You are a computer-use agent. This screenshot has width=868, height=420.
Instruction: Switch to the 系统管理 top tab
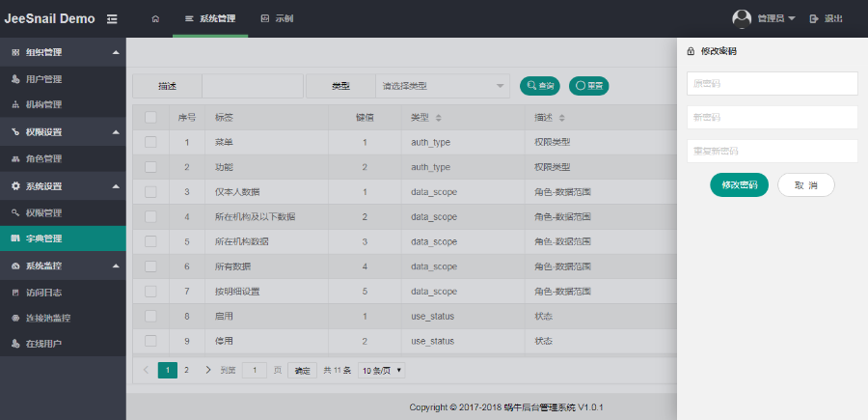coord(210,19)
